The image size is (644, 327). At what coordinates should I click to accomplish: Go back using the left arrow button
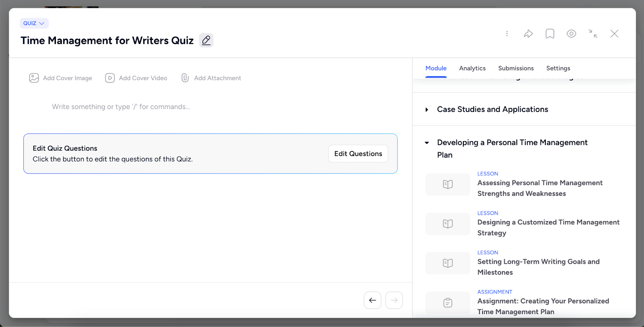[372, 300]
